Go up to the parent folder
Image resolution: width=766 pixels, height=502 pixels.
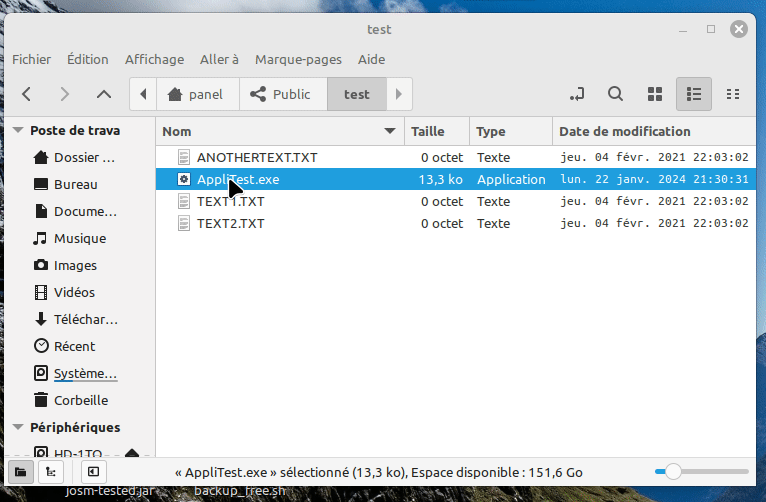[x=104, y=94]
